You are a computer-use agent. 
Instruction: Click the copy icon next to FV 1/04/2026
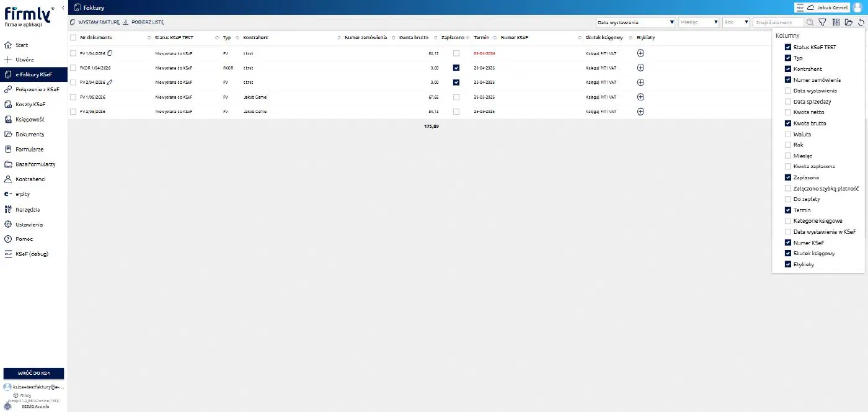click(110, 53)
